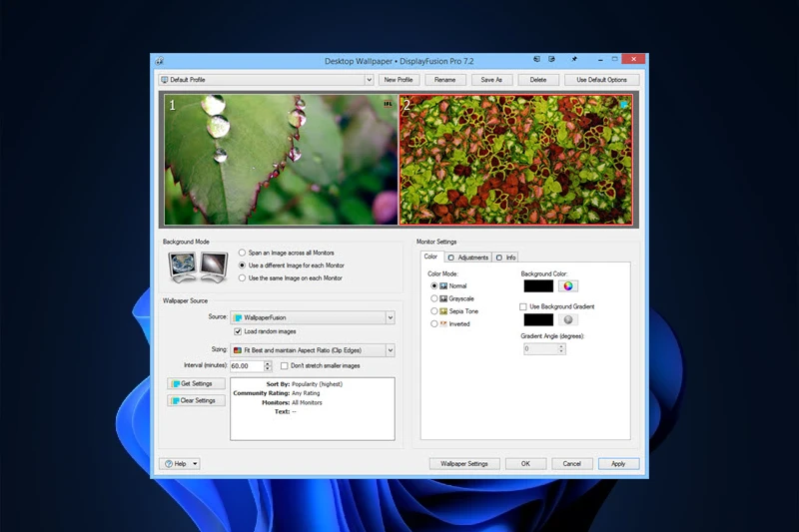This screenshot has height=532, width=799.
Task: Click the Community Rating Any Rating text
Action: 277,393
